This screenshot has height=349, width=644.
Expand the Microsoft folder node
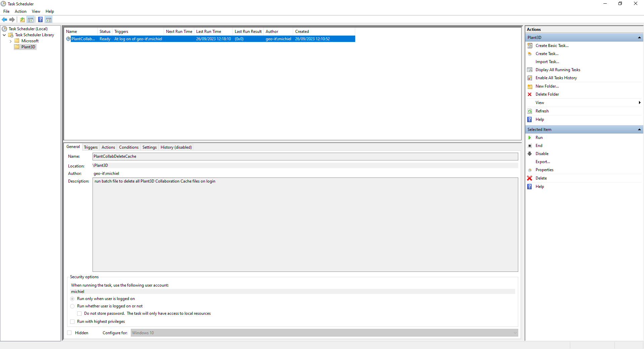10,41
